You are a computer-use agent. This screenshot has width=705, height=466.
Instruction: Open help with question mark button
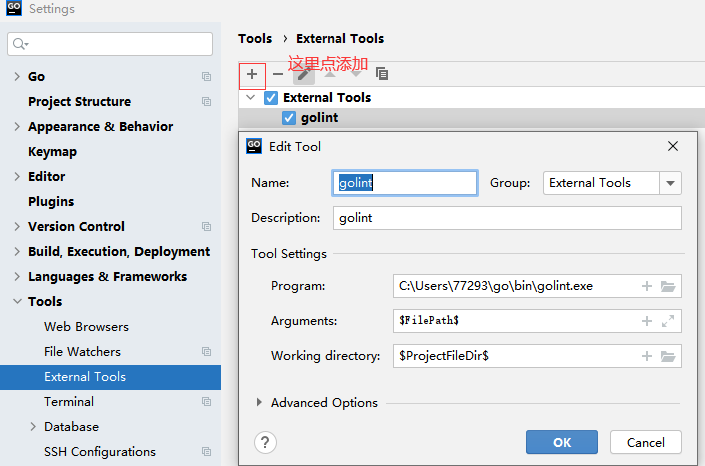point(265,443)
